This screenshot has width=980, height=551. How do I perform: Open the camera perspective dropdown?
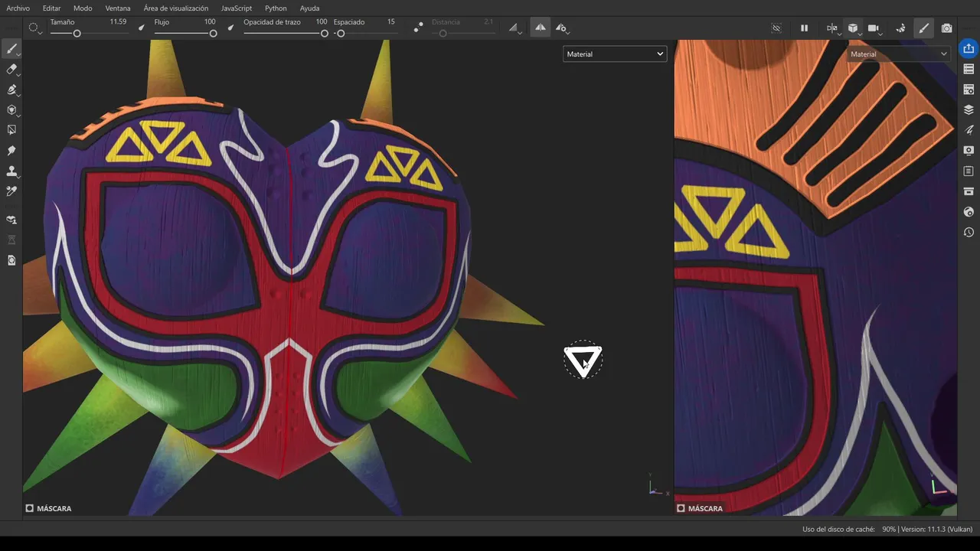(x=875, y=28)
